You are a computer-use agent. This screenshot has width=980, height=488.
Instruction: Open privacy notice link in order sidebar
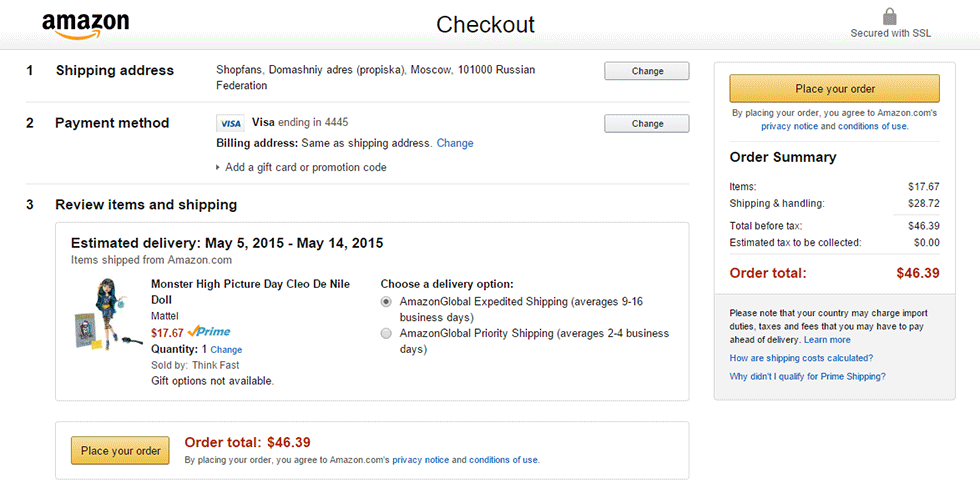point(789,126)
